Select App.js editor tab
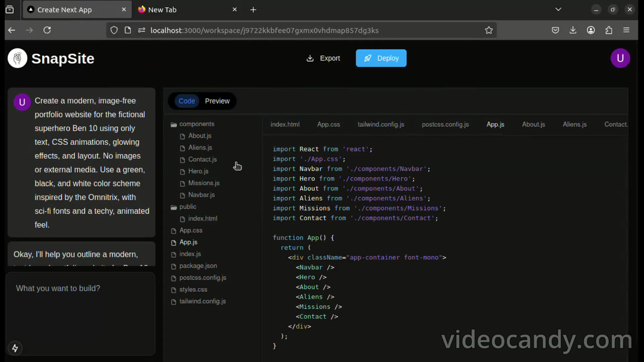The image size is (644, 362). click(x=495, y=124)
